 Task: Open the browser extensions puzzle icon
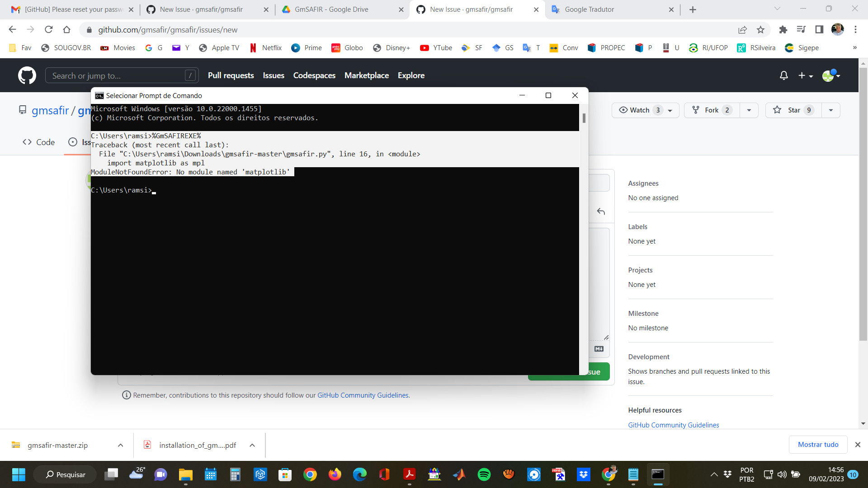pos(783,30)
